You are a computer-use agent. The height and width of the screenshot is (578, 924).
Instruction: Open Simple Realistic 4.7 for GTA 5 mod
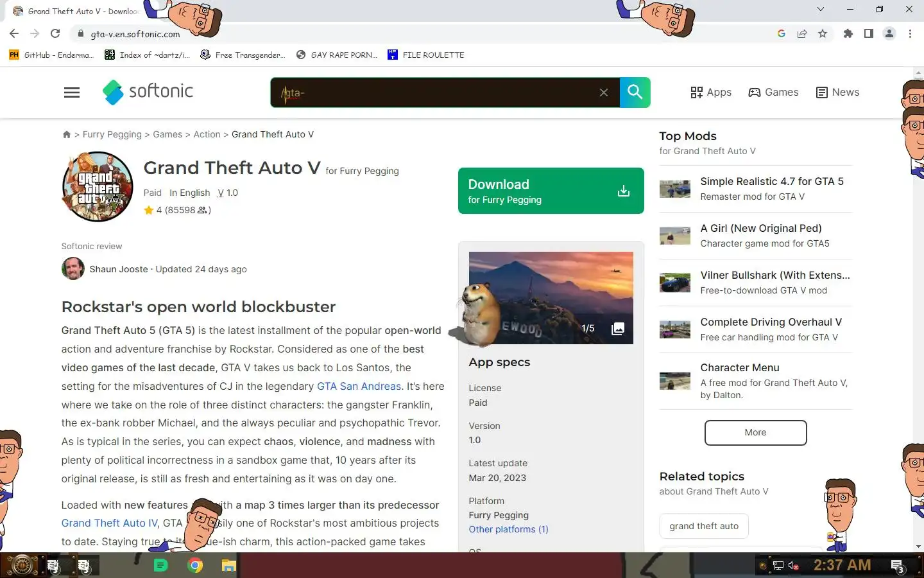(772, 182)
